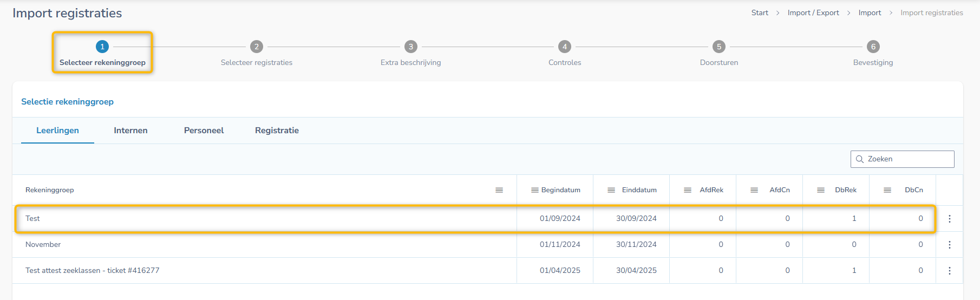Click DbRek value 1 in Test row
This screenshot has height=300, width=980.
click(854, 219)
